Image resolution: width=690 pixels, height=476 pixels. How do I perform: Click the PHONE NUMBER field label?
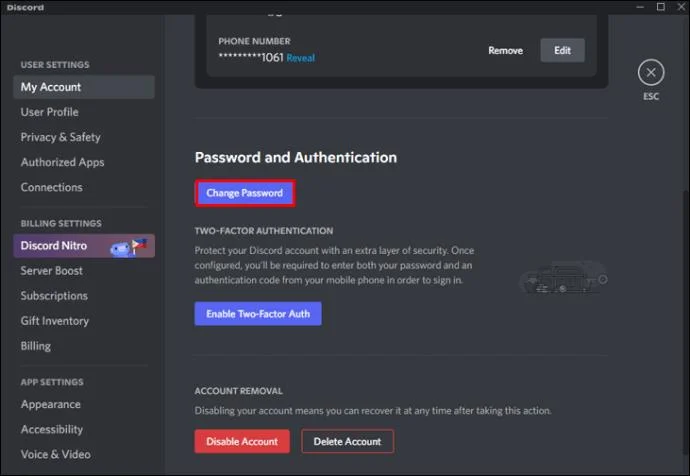pos(254,41)
